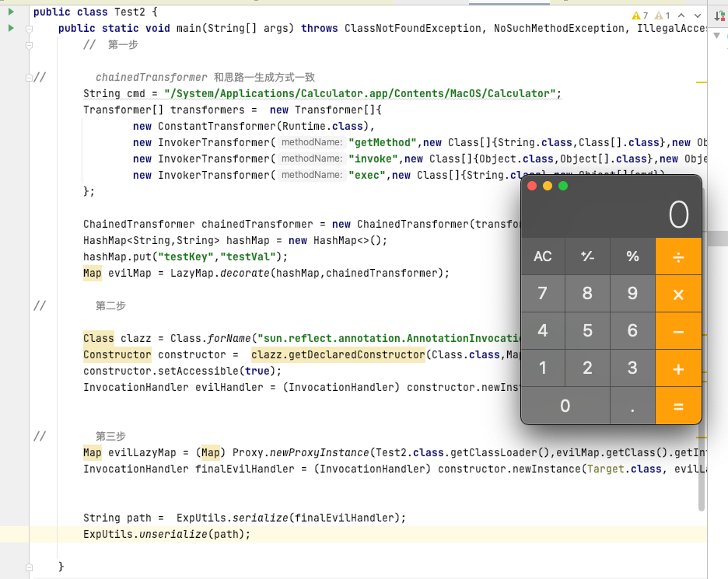Click the Test2 class name declaration
Viewport: 728px width, 579px height.
click(130, 12)
